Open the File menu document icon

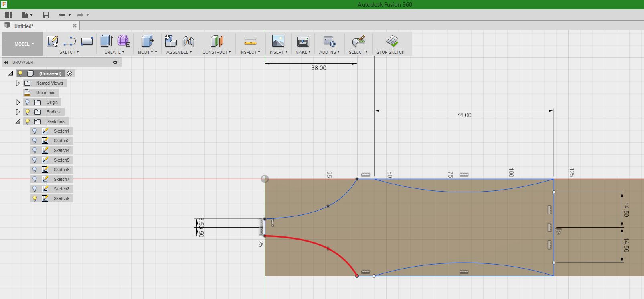25,15
